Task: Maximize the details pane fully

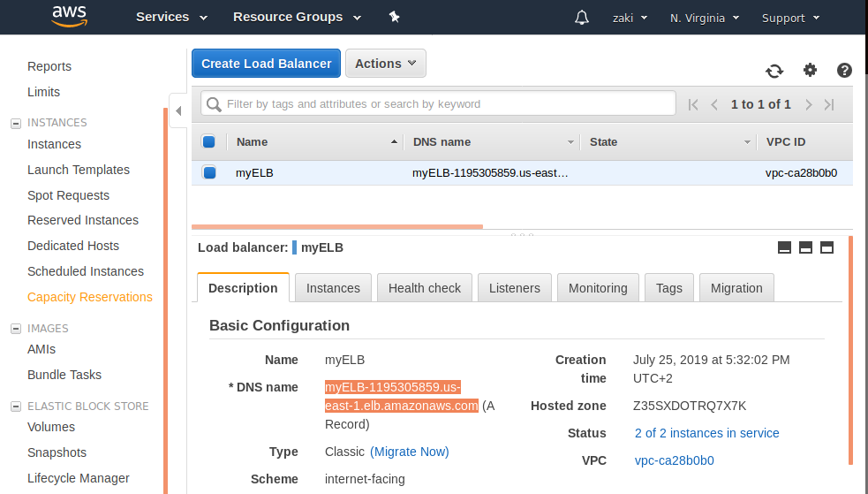Action: (x=827, y=247)
